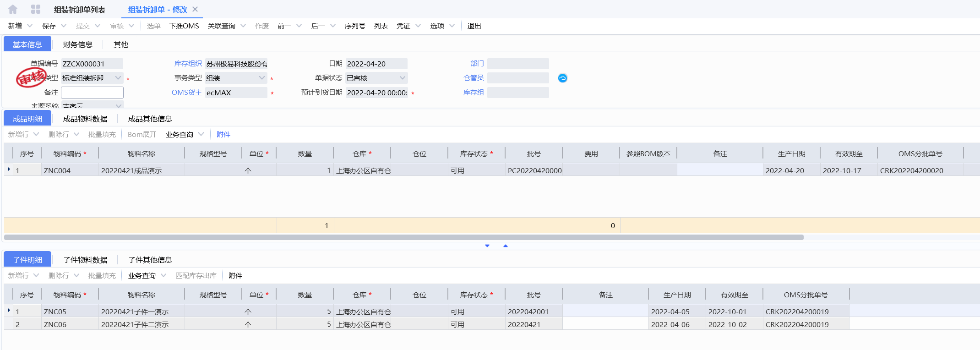Select row 1 indicator in 子件明细 grid
The image size is (980, 350).
(x=9, y=311)
